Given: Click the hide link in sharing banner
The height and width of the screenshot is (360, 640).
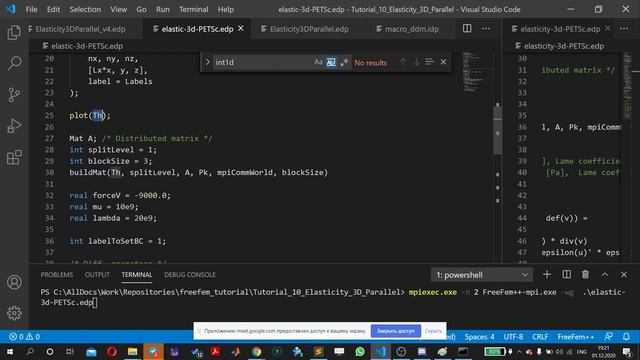Looking at the screenshot, I should pos(433,331).
